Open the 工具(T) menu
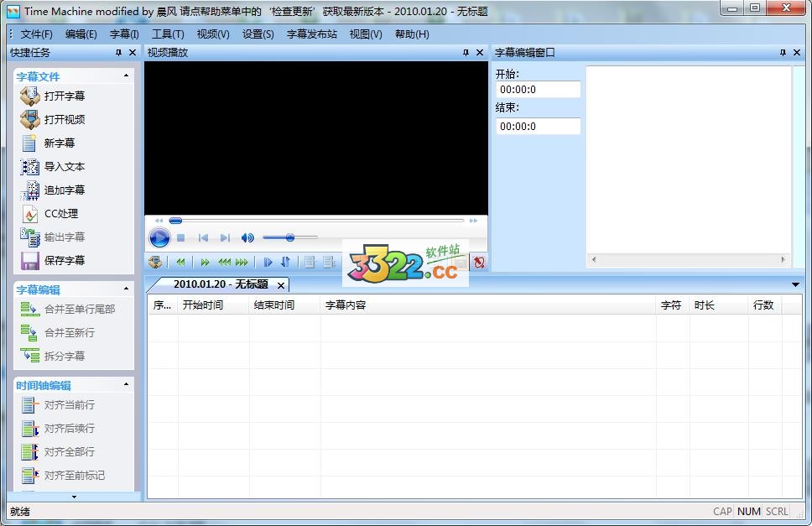 pos(168,34)
